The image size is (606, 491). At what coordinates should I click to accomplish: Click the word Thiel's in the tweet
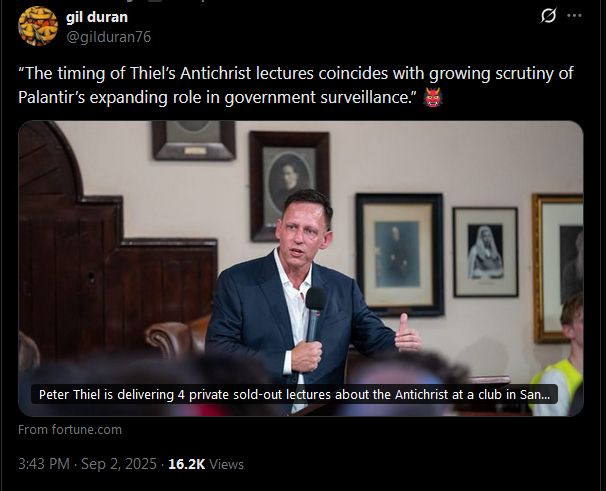[x=153, y=73]
